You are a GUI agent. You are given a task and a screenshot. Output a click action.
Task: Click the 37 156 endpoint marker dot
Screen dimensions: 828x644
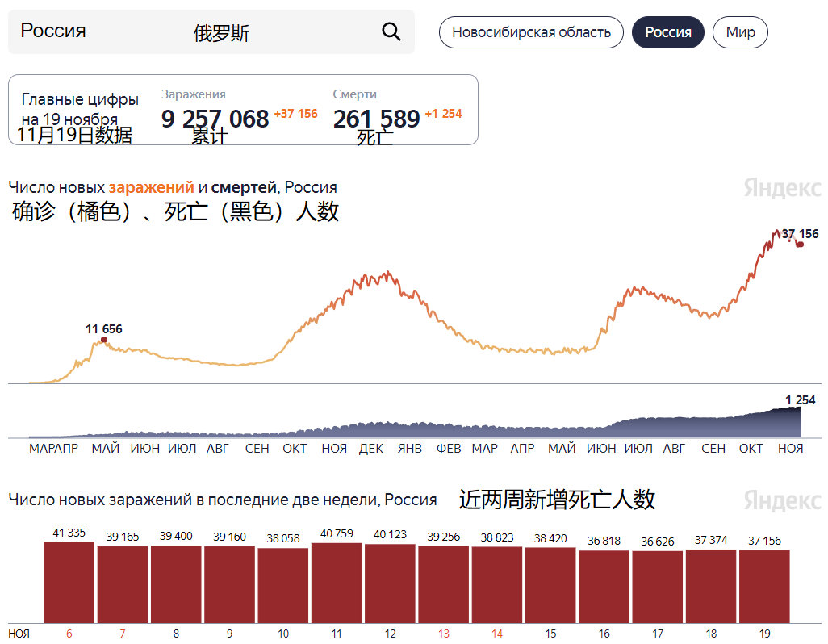click(x=800, y=244)
